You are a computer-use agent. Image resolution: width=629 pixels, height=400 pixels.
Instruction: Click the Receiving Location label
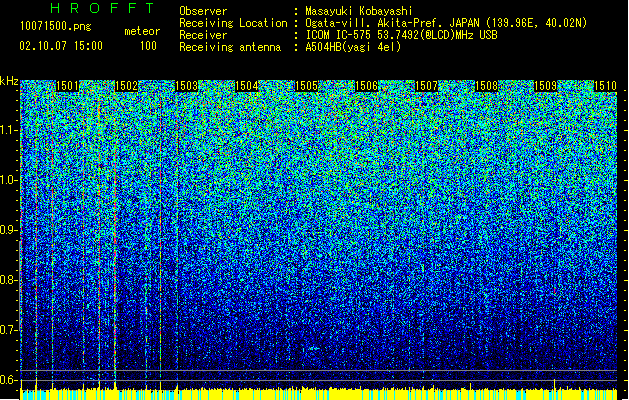click(x=233, y=23)
